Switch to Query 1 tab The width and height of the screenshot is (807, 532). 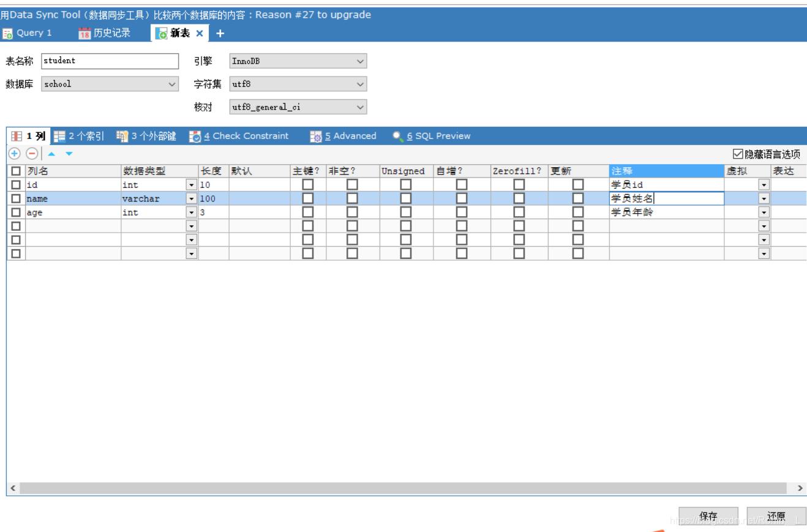click(28, 33)
